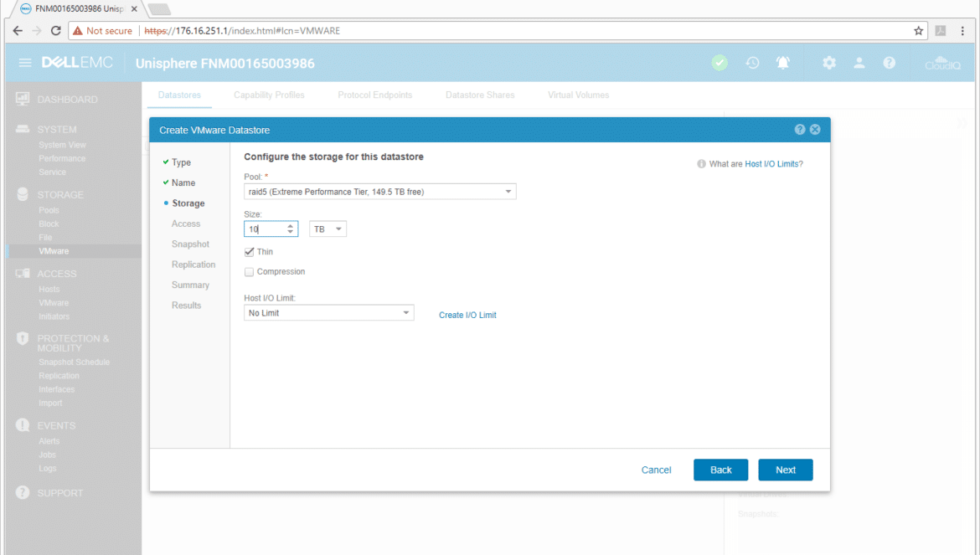Select the Snapshot wizard step
The height and width of the screenshot is (555, 980).
191,244
